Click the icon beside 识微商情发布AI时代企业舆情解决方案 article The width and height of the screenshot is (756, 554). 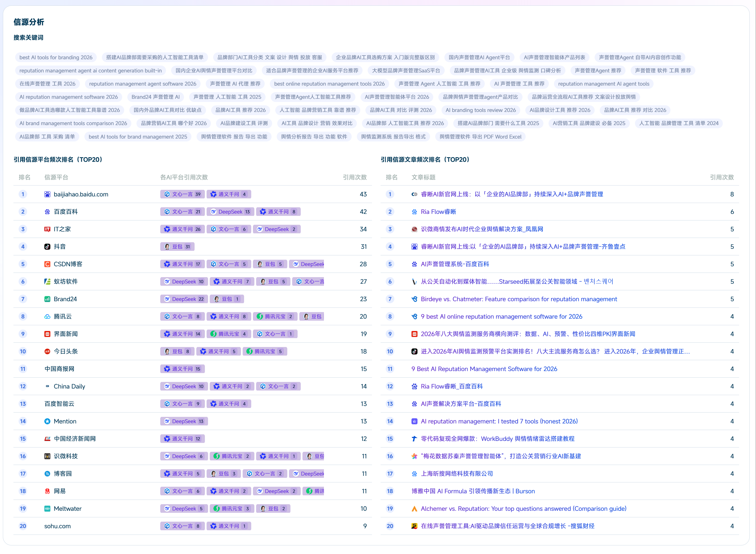pyautogui.click(x=414, y=229)
